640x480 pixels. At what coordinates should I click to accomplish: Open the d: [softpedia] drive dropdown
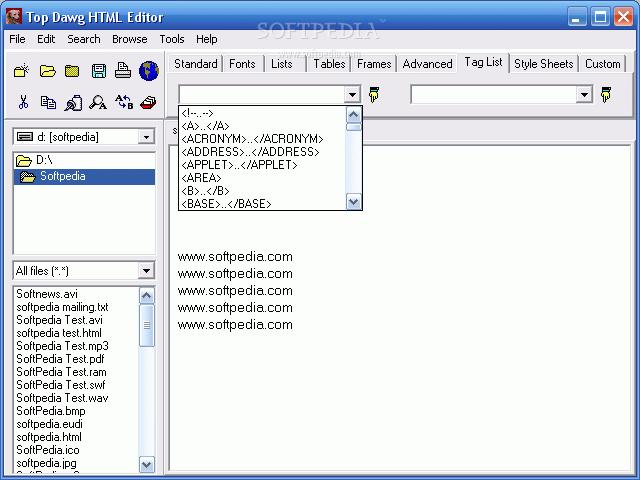click(x=146, y=137)
